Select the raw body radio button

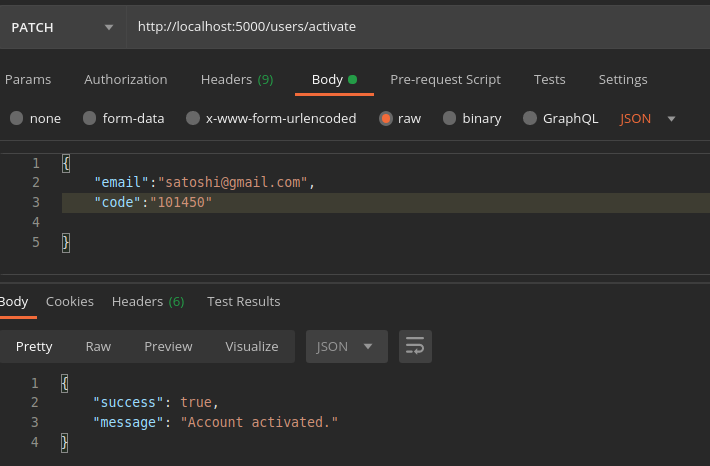pyautogui.click(x=386, y=118)
